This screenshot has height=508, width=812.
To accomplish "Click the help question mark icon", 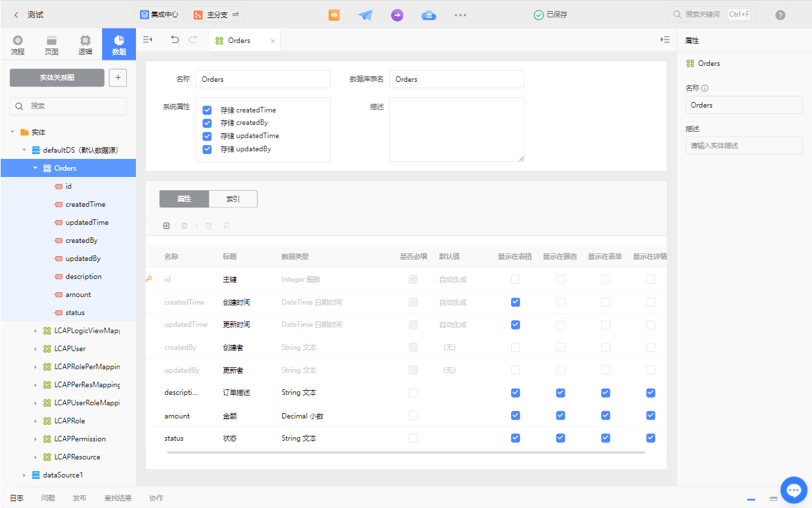I will (780, 15).
